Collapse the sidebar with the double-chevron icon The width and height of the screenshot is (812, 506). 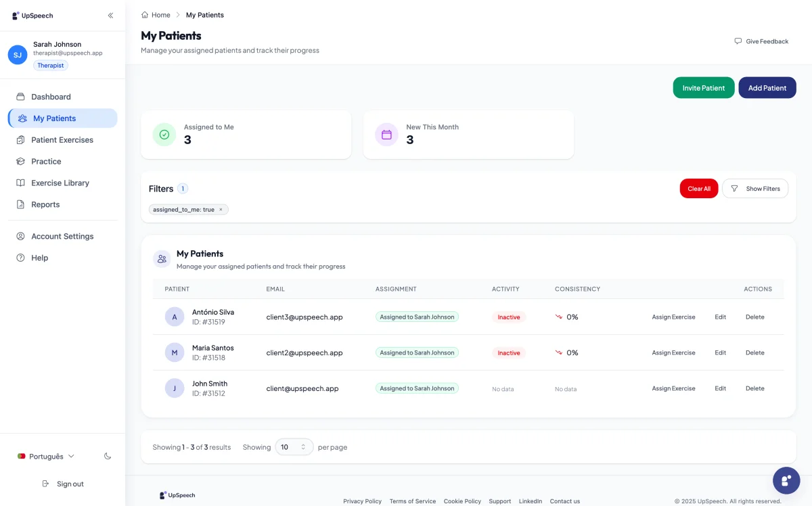tap(110, 16)
